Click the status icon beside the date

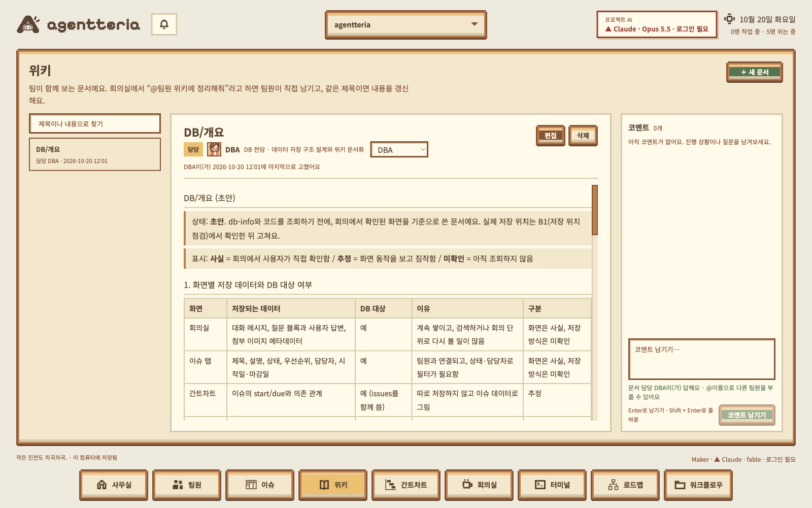coord(729,19)
